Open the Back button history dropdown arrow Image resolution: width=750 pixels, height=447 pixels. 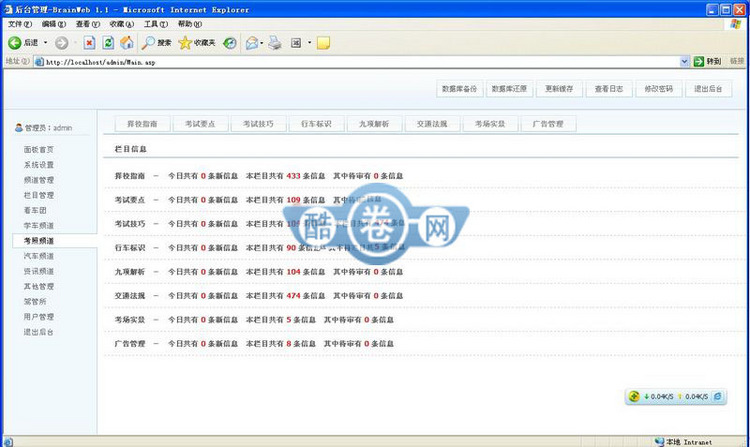click(46, 43)
